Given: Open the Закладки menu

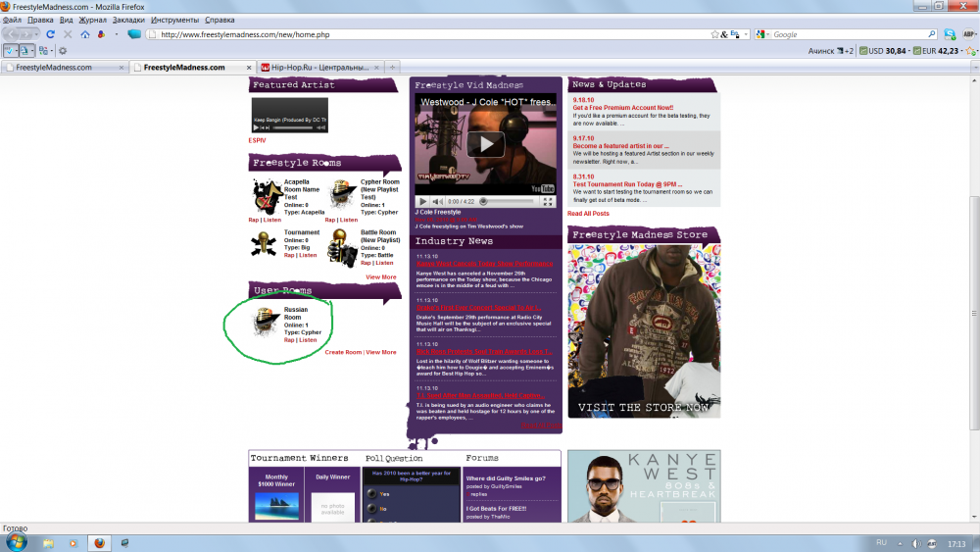Looking at the screenshot, I should [x=128, y=20].
